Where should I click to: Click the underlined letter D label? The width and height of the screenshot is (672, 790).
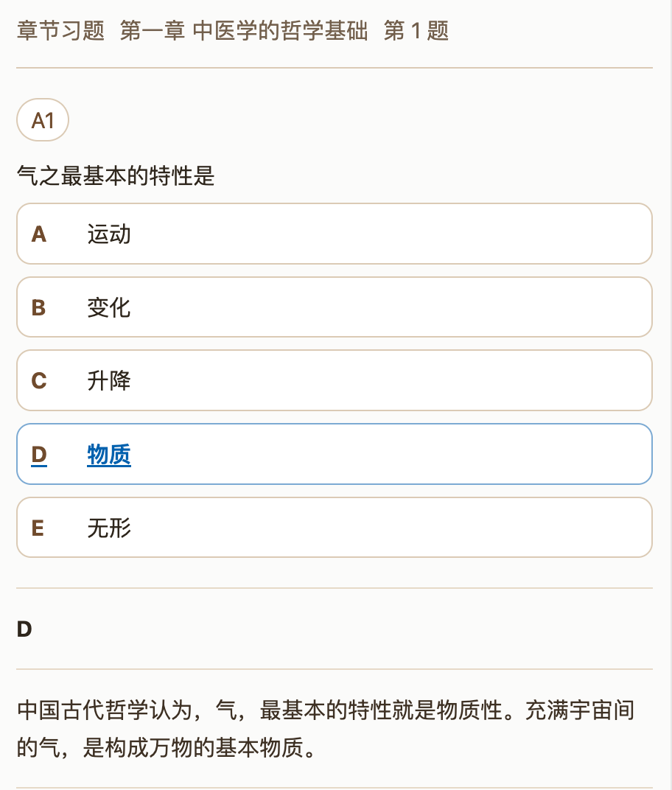click(x=39, y=455)
